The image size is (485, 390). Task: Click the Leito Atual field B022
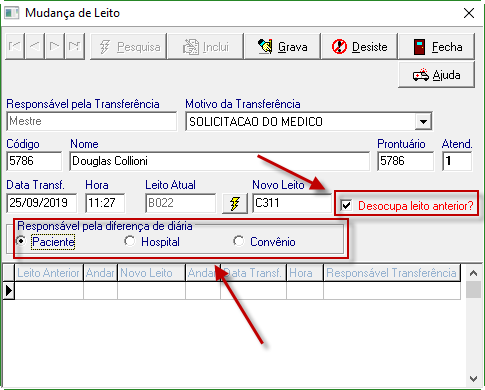click(180, 203)
